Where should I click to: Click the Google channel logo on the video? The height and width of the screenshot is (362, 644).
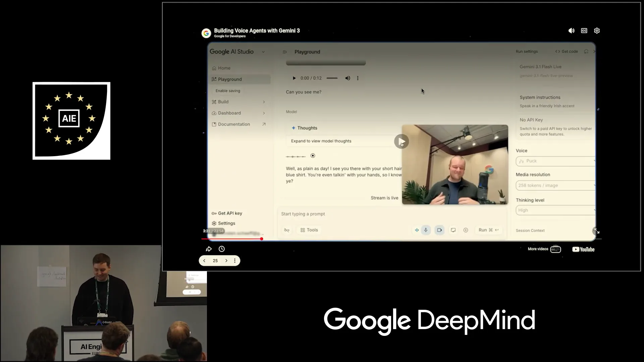click(206, 33)
